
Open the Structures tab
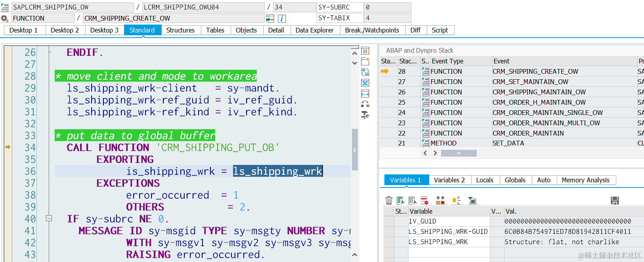click(x=180, y=30)
